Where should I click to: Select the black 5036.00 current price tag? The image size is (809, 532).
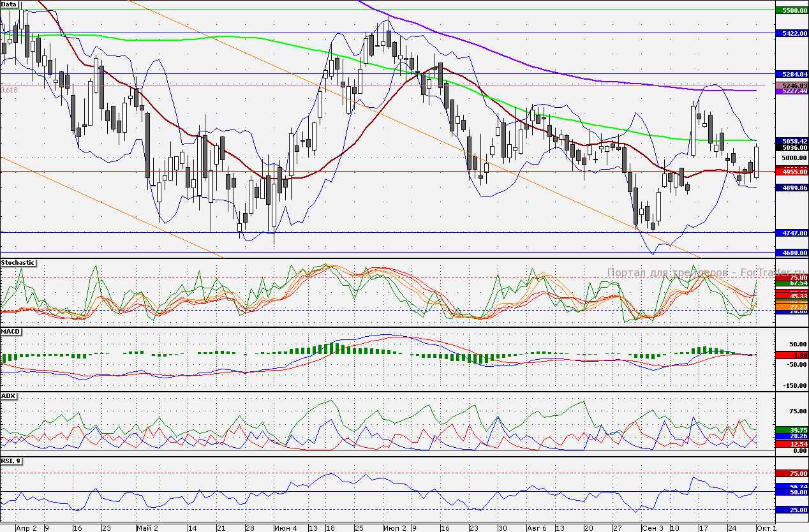coord(791,147)
